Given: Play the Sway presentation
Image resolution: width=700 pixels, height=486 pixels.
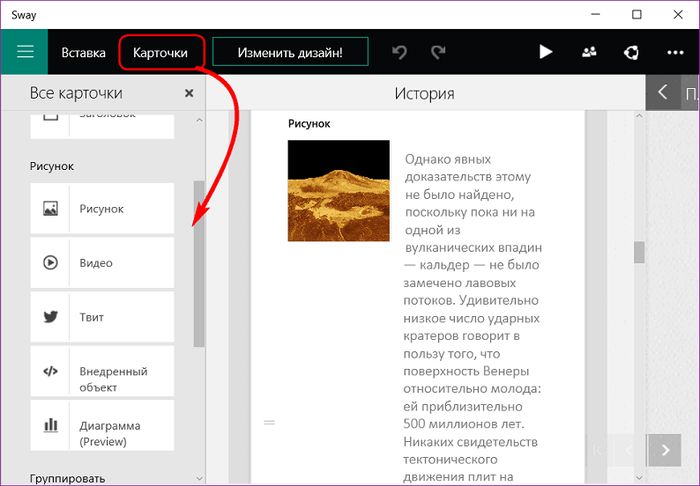Looking at the screenshot, I should tap(545, 52).
